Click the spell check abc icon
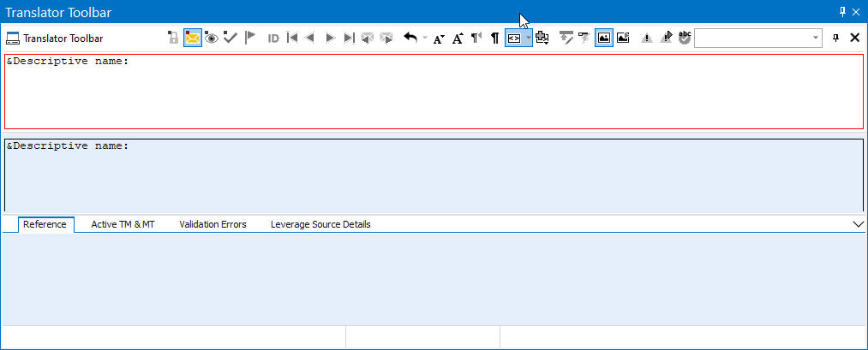 click(685, 38)
